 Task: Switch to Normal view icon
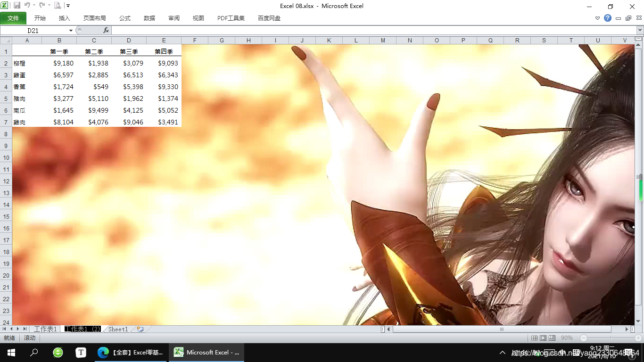coord(534,338)
